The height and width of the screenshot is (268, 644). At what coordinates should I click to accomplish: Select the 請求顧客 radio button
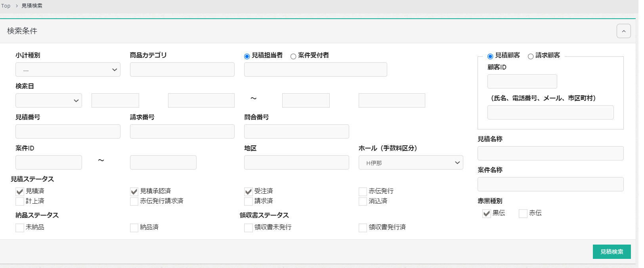tap(531, 56)
